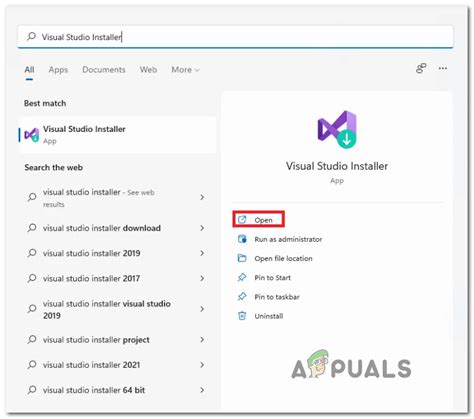Expand the visual studio installer project chevron
The image size is (474, 419).
[x=202, y=340]
